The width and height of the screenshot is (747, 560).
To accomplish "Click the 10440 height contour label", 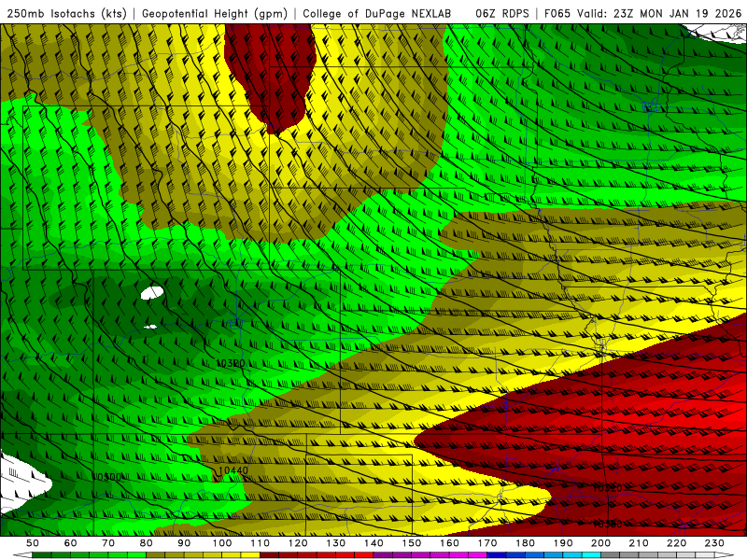I will click(233, 470).
